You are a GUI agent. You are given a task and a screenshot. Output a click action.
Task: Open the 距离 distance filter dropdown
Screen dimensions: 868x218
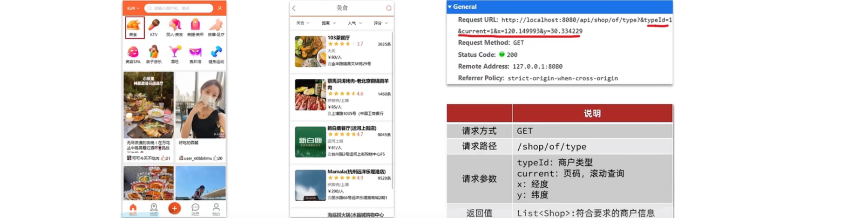329,23
